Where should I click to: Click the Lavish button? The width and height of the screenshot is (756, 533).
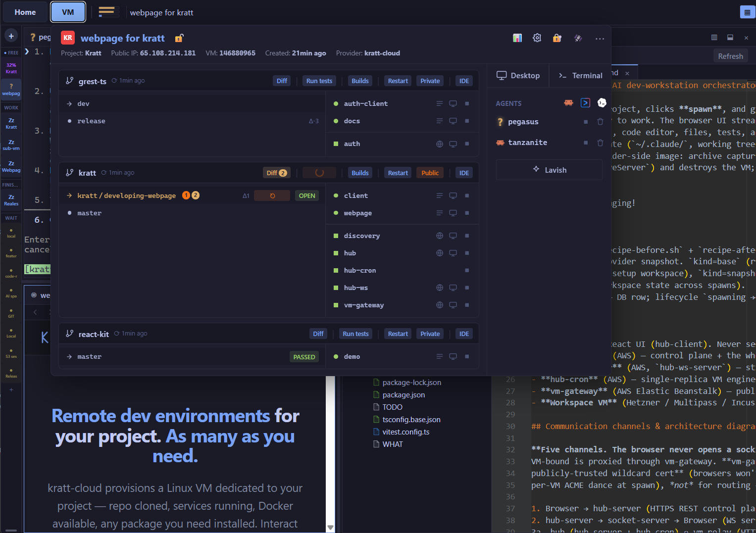pos(549,170)
